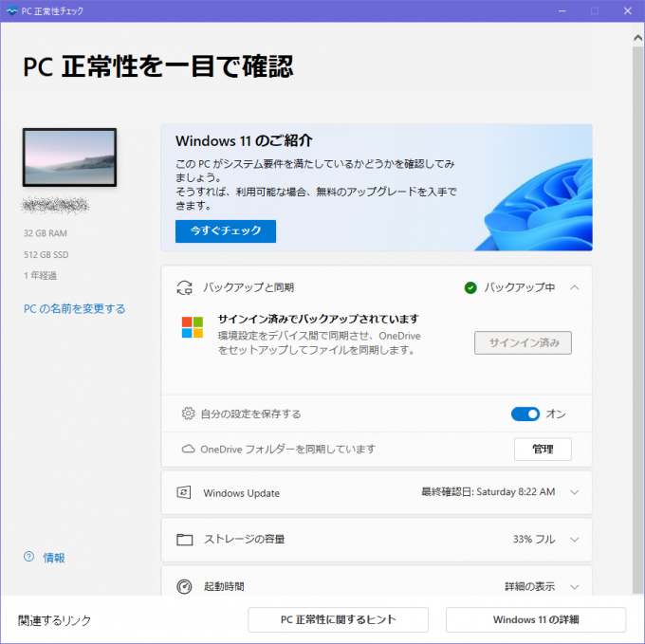Click the 関連するリンク label
This screenshot has width=645, height=644.
click(54, 620)
